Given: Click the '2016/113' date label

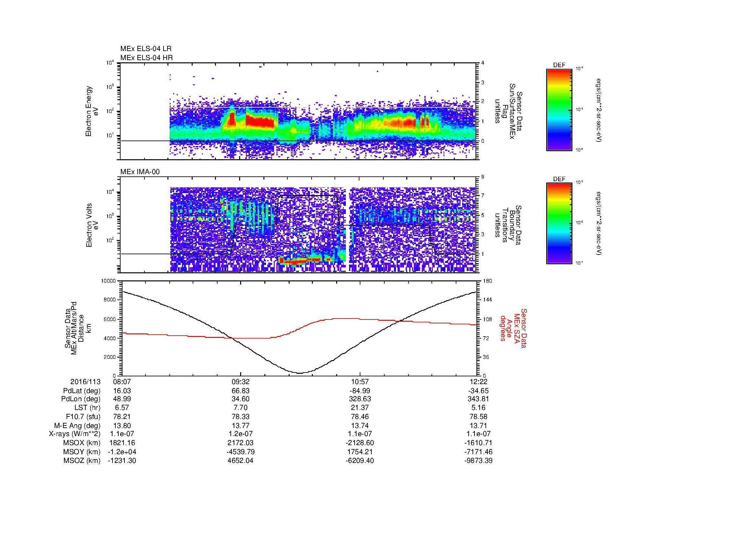Looking at the screenshot, I should coord(85,382).
